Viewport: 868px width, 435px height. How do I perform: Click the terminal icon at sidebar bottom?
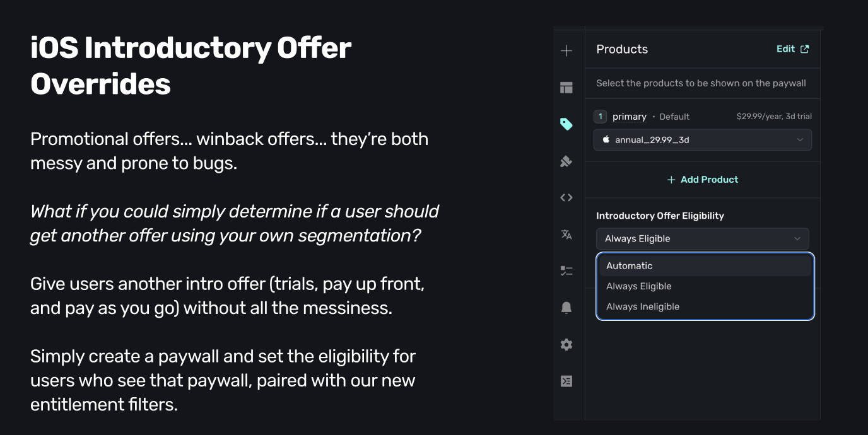[x=566, y=381]
